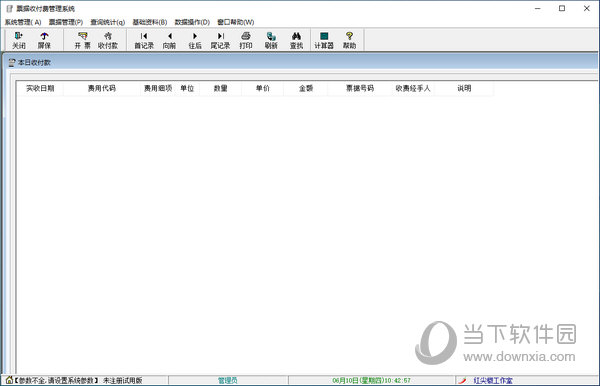
Task: Sort by 实收日期 column header
Action: coord(40,88)
